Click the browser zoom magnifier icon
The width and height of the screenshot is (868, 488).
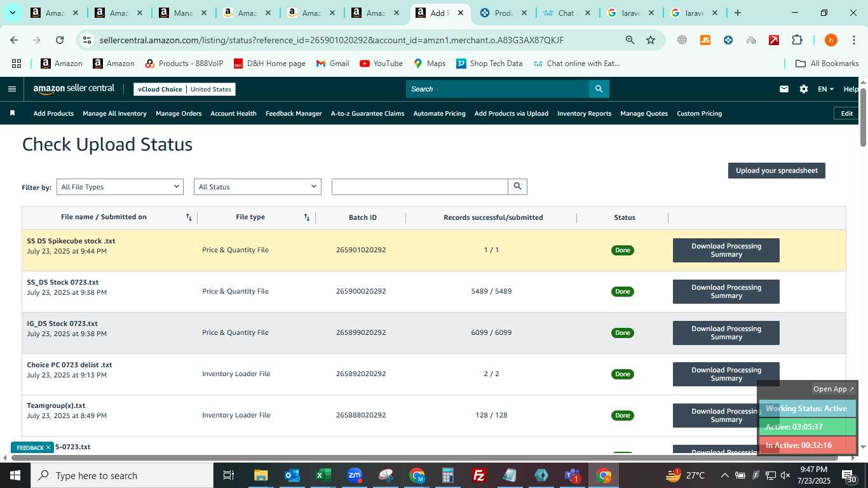(x=630, y=40)
